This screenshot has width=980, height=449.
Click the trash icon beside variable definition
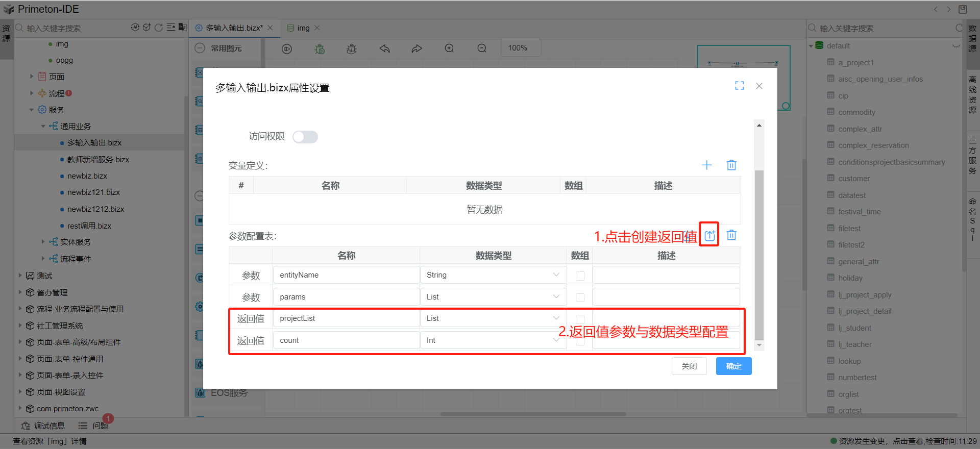pyautogui.click(x=731, y=165)
